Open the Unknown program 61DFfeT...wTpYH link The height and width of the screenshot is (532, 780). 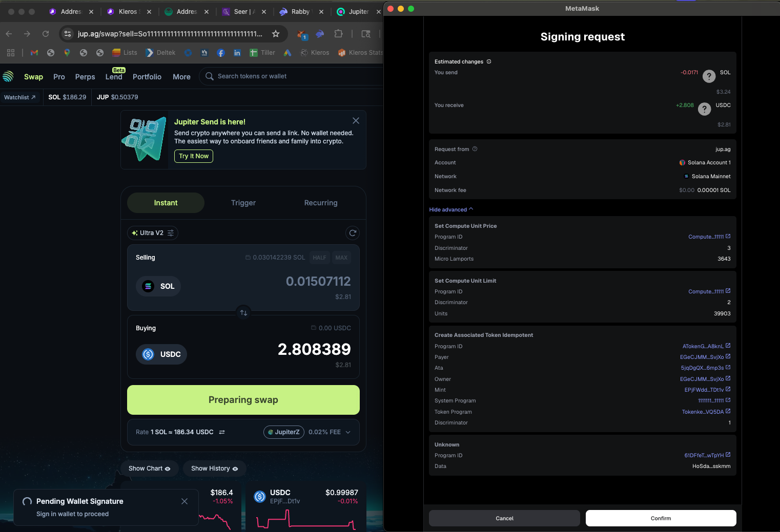pyautogui.click(x=707, y=455)
